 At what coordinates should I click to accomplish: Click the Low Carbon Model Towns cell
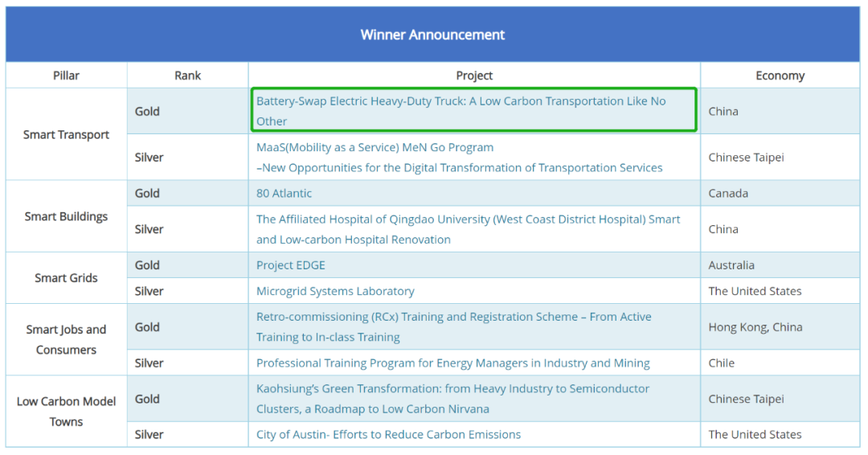[x=66, y=412]
